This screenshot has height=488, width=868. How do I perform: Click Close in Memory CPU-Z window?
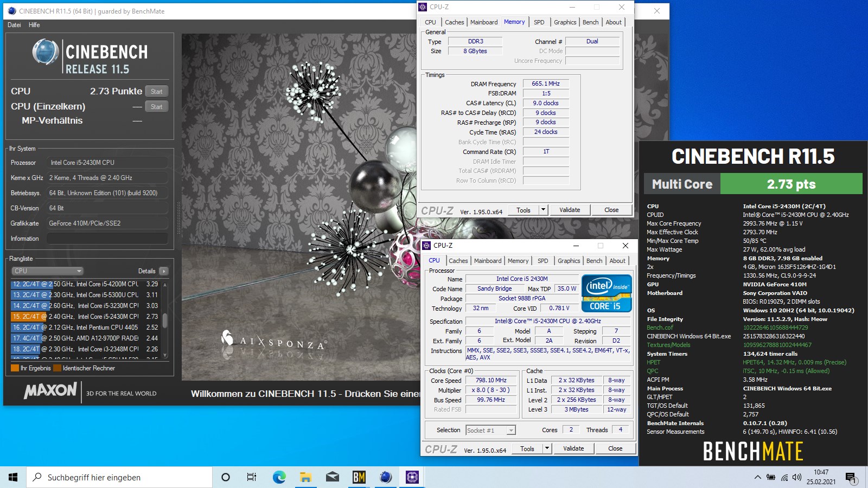click(x=611, y=210)
